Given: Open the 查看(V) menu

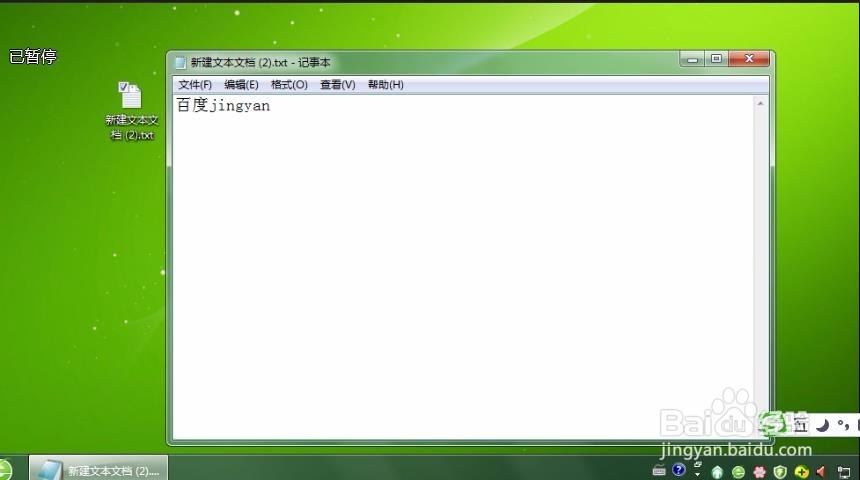Looking at the screenshot, I should coord(338,84).
